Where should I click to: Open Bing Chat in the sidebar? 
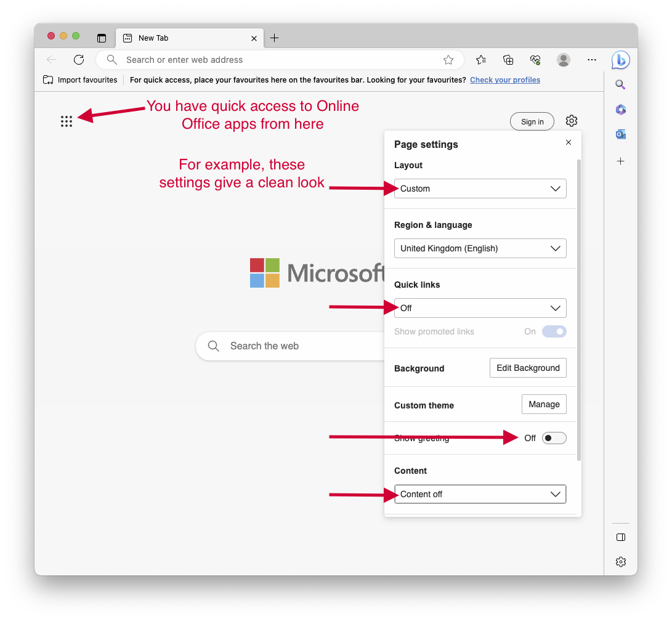[x=620, y=60]
